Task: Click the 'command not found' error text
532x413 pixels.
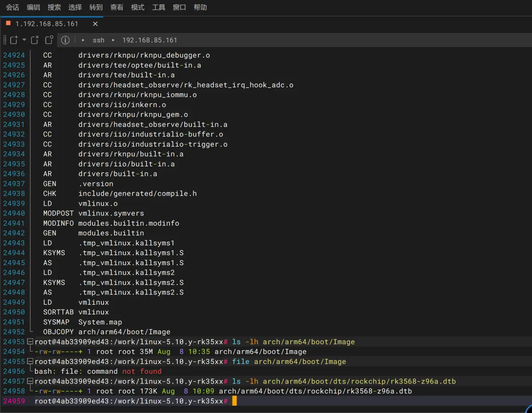Action: click(x=124, y=371)
